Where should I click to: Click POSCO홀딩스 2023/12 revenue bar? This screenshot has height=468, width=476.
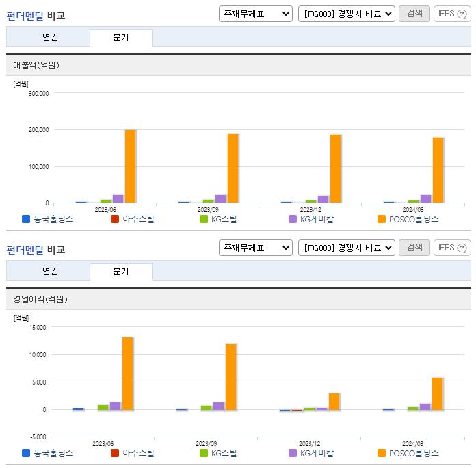point(336,168)
